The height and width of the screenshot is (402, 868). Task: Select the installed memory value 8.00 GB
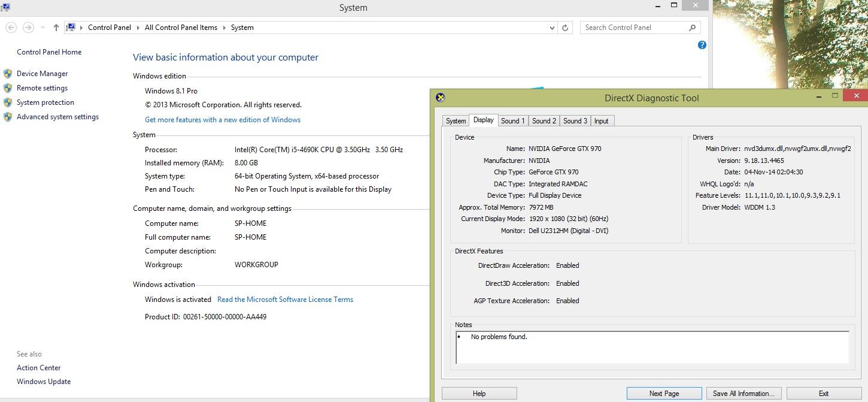coord(246,163)
